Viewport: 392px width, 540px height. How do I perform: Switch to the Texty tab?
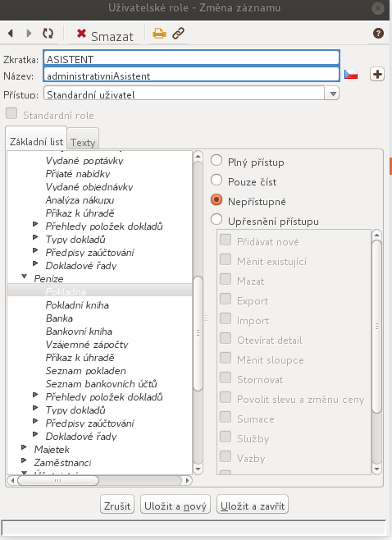pos(83,142)
